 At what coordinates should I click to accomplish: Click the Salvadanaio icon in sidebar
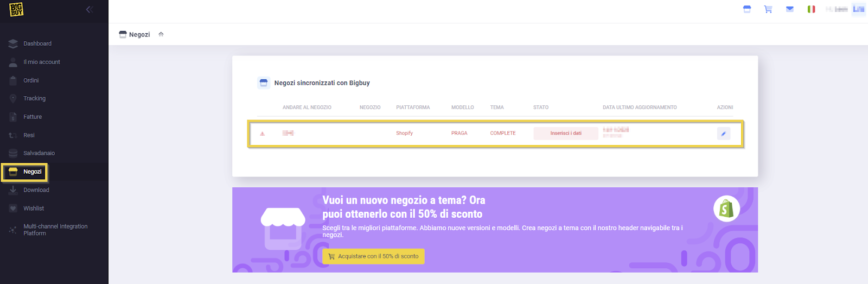(13, 153)
